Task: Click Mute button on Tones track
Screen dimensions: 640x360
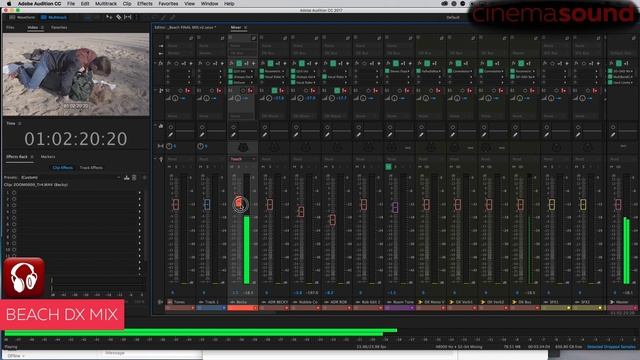Action: coord(169,167)
